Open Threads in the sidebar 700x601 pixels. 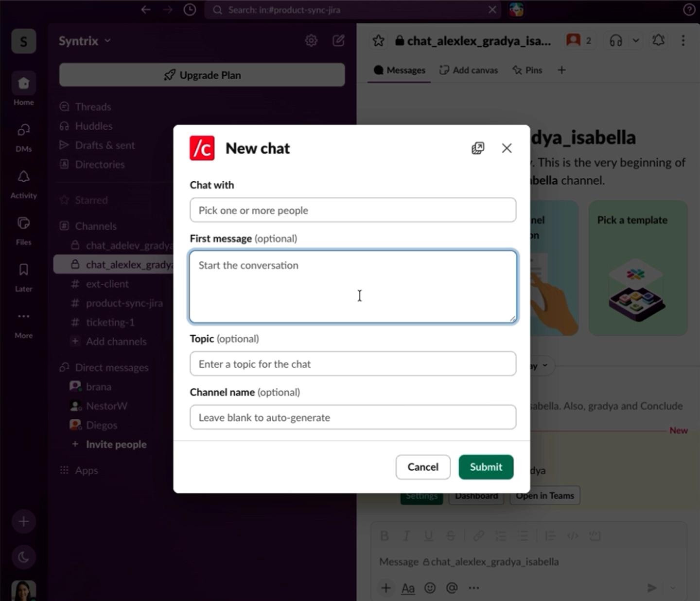pyautogui.click(x=93, y=106)
